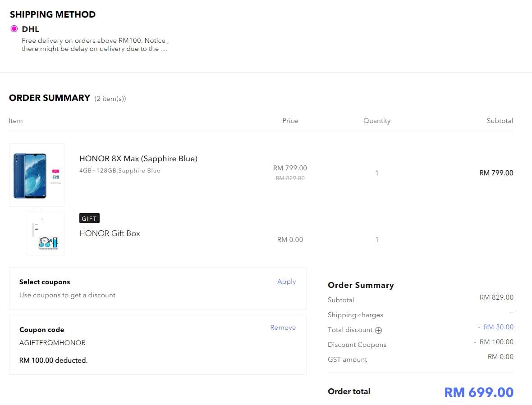Click the Quantity column header
This screenshot has height=405, width=532.
point(376,121)
